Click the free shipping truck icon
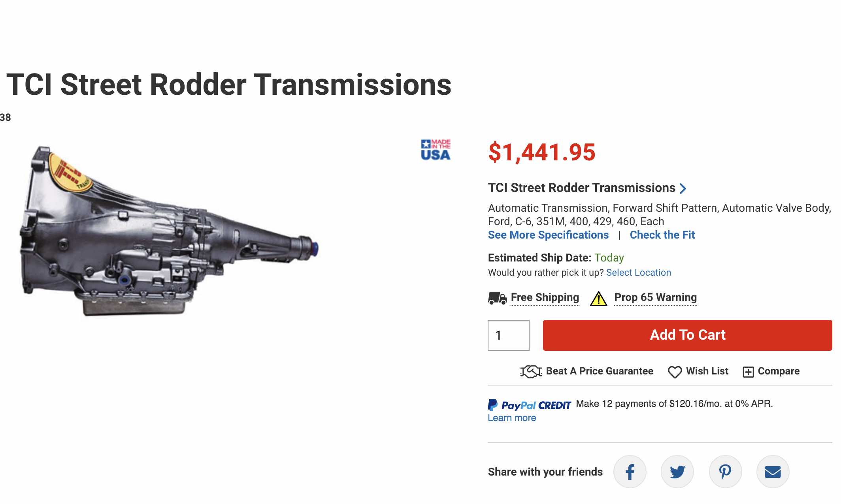Screen dimensions: 841x504 pyautogui.click(x=497, y=298)
